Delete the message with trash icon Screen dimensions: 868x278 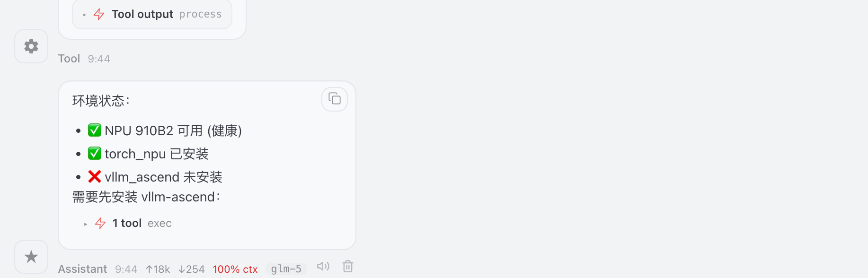pos(348,266)
